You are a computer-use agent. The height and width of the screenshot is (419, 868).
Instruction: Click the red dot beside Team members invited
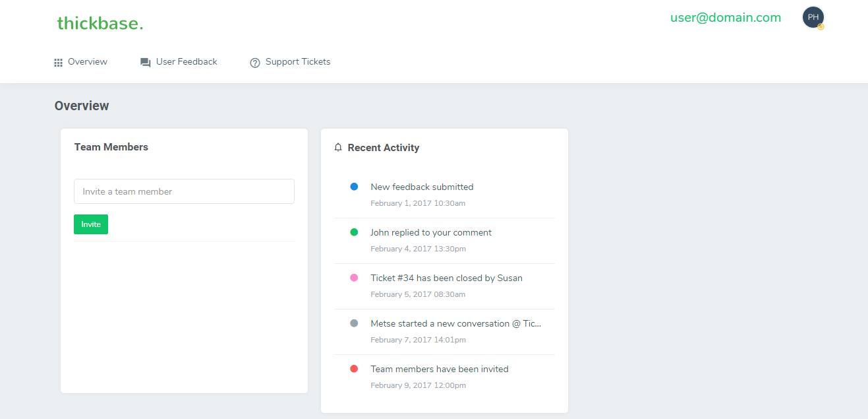click(x=354, y=369)
